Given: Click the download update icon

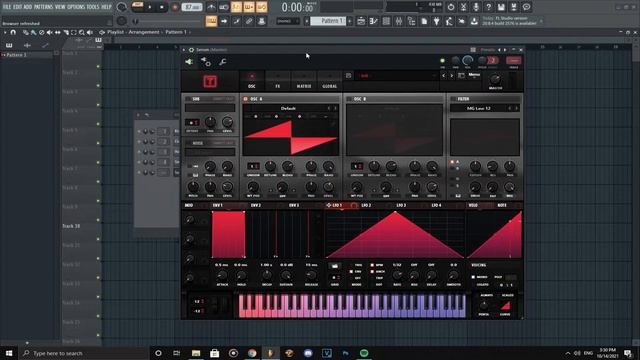Looking at the screenshot, I should tap(474, 21).
